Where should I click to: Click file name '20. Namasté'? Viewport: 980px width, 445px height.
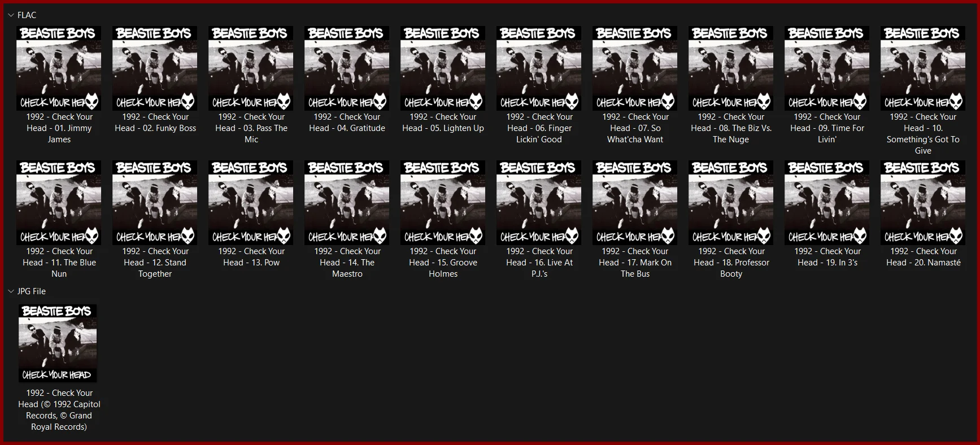click(923, 257)
